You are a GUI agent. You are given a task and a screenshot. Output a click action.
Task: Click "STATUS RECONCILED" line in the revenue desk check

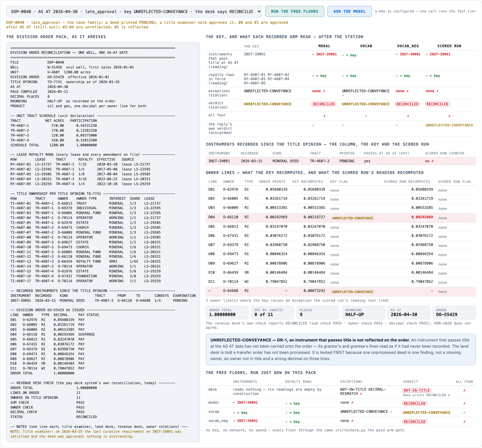point(54,417)
